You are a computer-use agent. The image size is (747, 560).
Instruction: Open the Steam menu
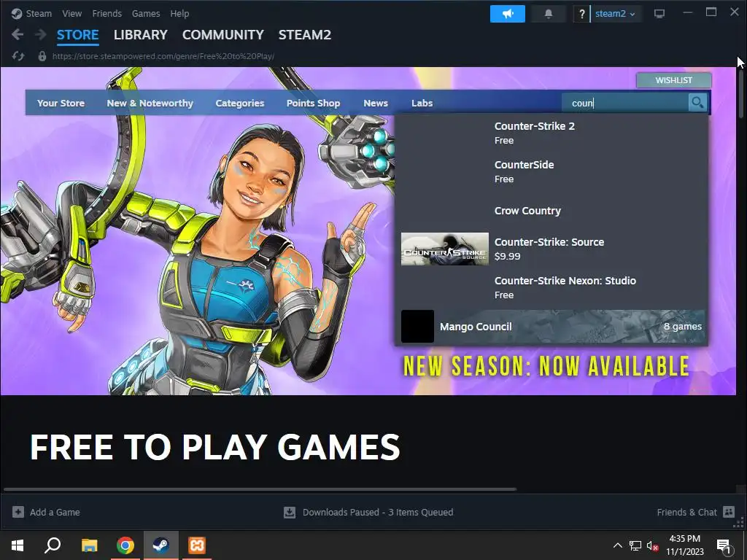pos(39,13)
